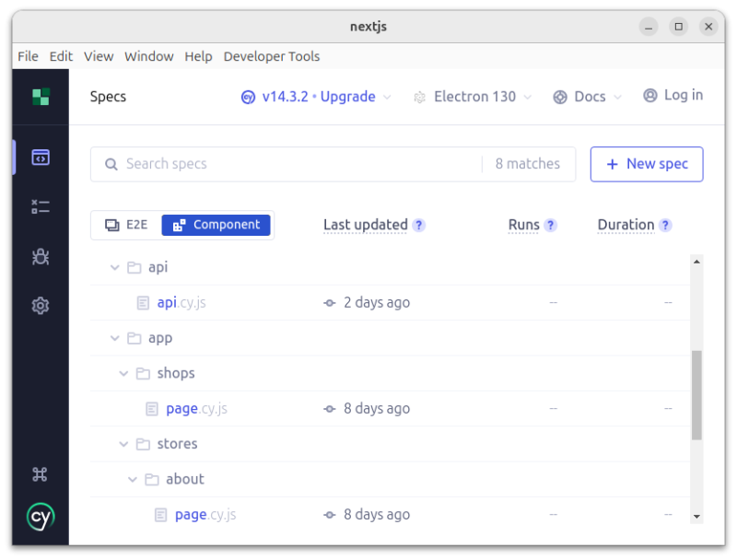Screen dimensions: 737x560
Task: Click the Search specs input field
Action: pos(295,164)
